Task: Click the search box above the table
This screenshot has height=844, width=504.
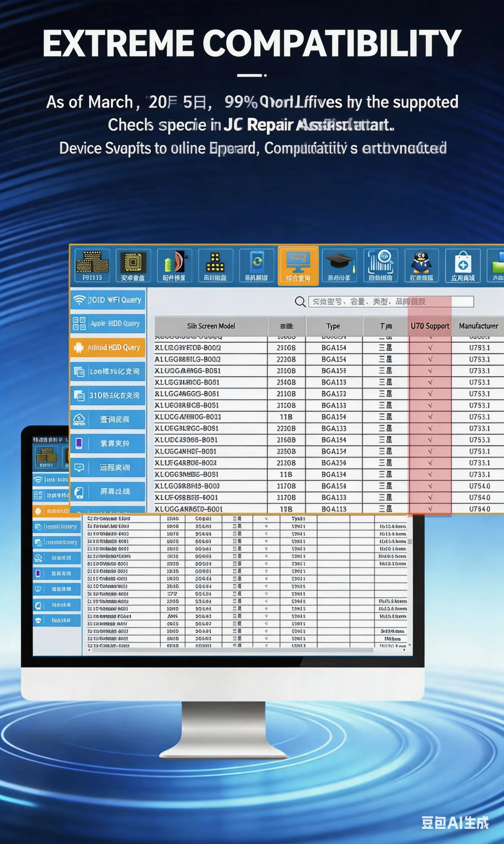Action: pyautogui.click(x=391, y=301)
